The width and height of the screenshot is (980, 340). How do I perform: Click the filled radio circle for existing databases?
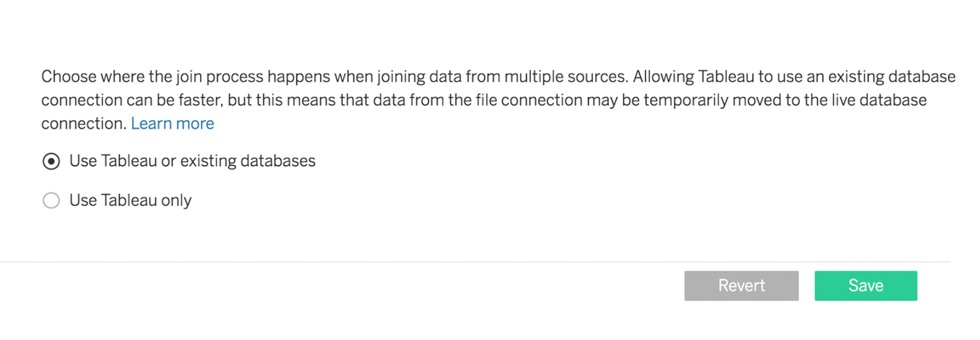(51, 161)
